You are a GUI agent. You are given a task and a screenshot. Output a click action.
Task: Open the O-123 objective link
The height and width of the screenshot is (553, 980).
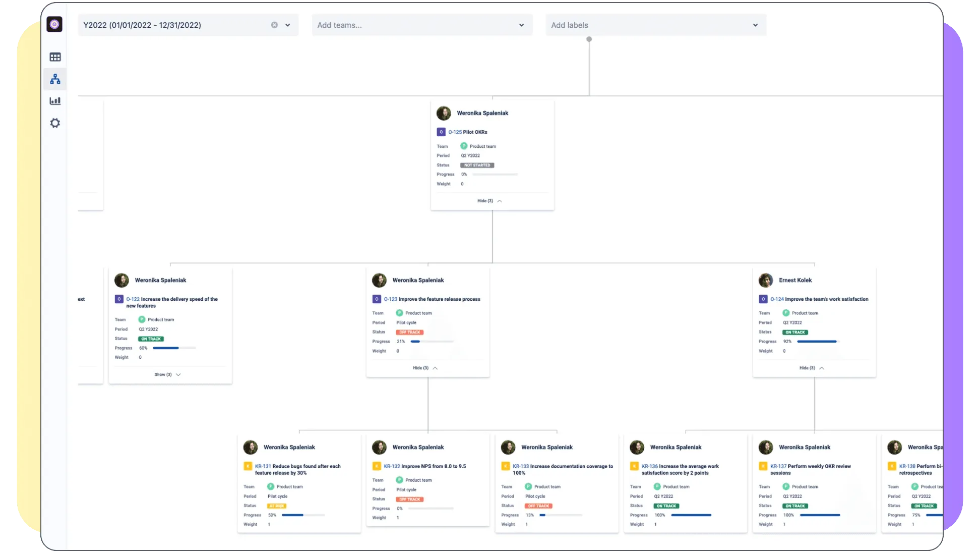(x=390, y=299)
